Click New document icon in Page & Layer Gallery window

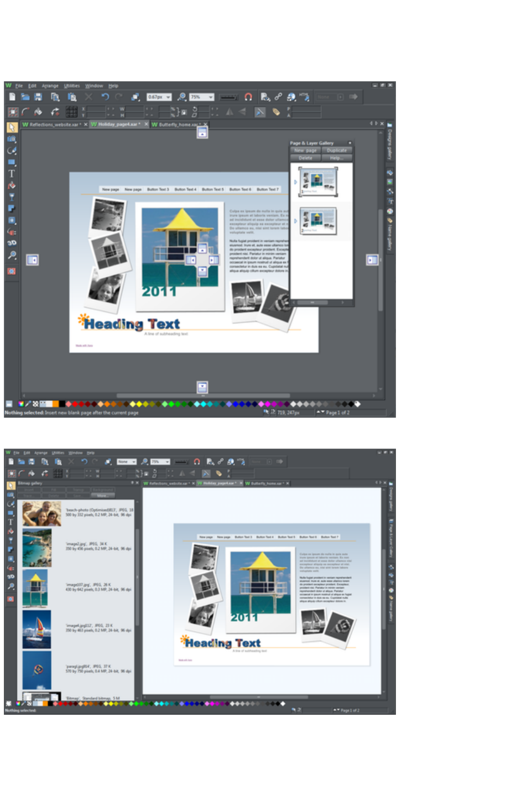coord(12,97)
